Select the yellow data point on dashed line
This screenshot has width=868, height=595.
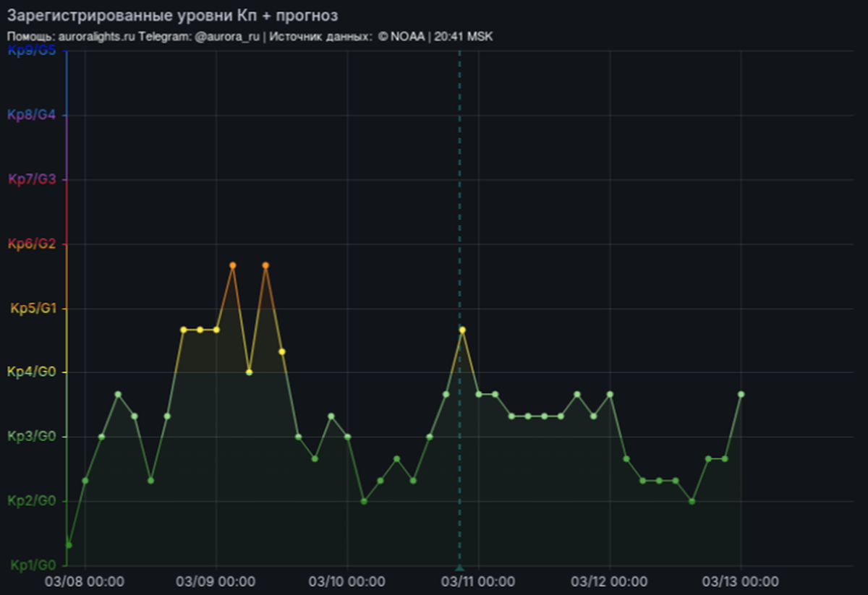point(462,330)
